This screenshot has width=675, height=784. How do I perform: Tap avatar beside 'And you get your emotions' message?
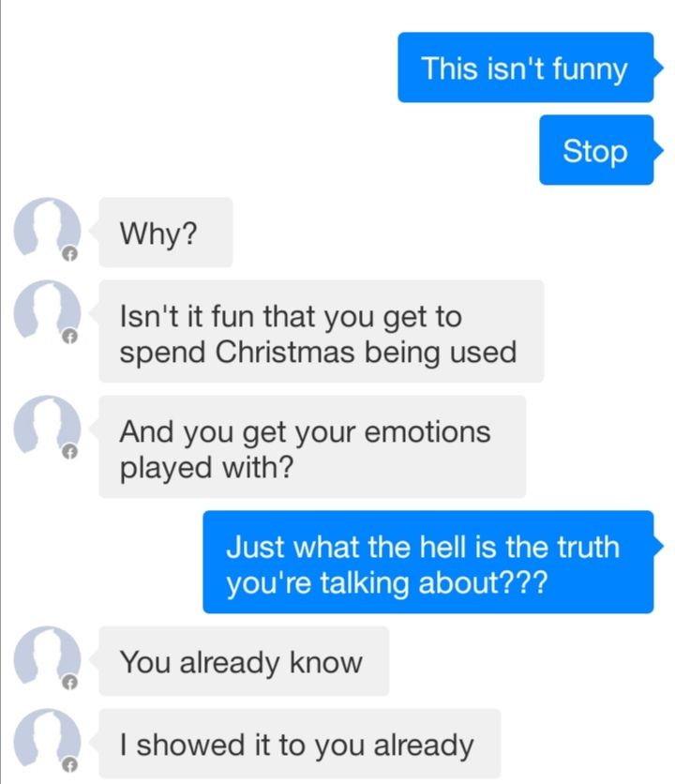tap(47, 429)
